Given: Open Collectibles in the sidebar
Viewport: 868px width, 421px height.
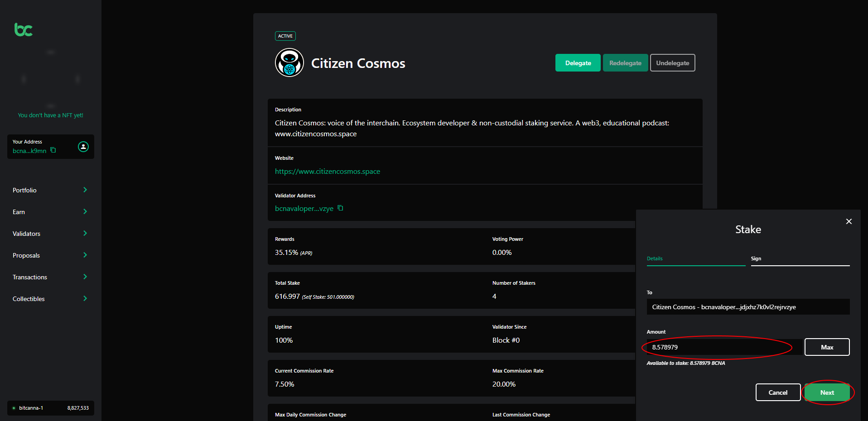Looking at the screenshot, I should pyautogui.click(x=29, y=299).
